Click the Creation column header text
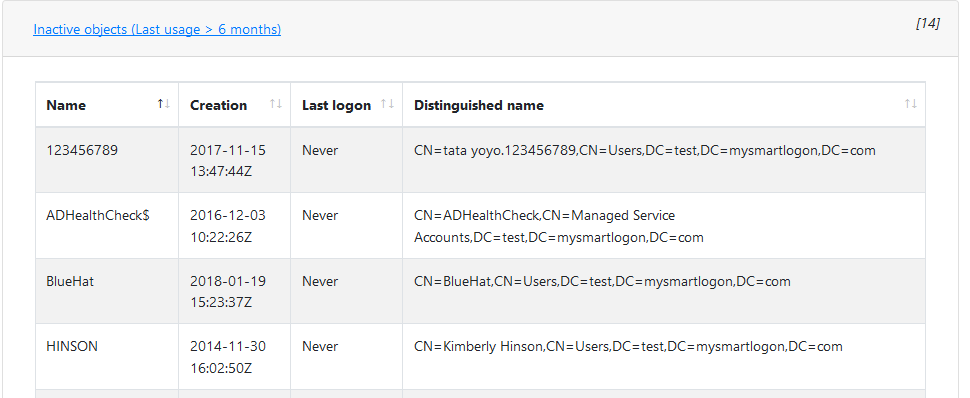Screen dimensions: 970x398 218,105
